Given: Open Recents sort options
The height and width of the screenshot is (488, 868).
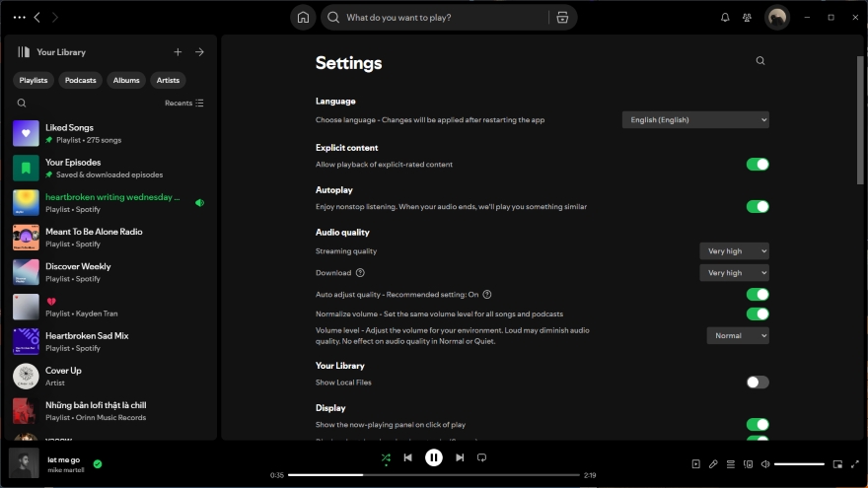Looking at the screenshot, I should 184,103.
